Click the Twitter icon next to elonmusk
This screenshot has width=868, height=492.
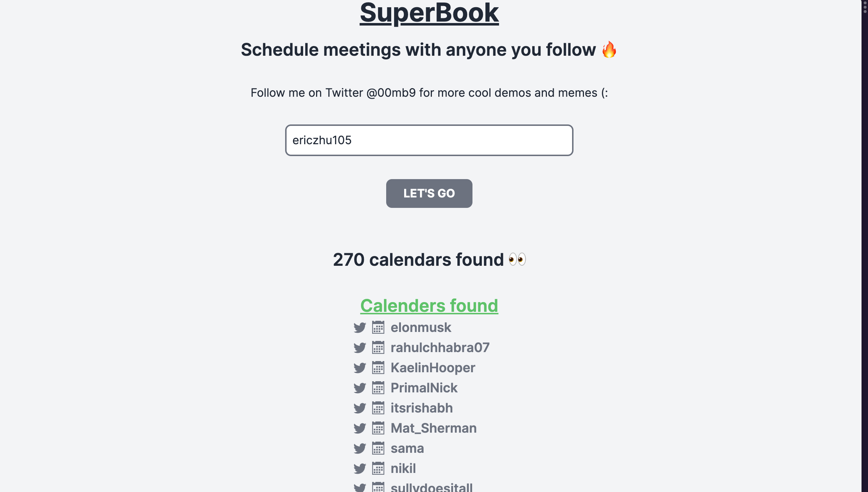pos(359,328)
